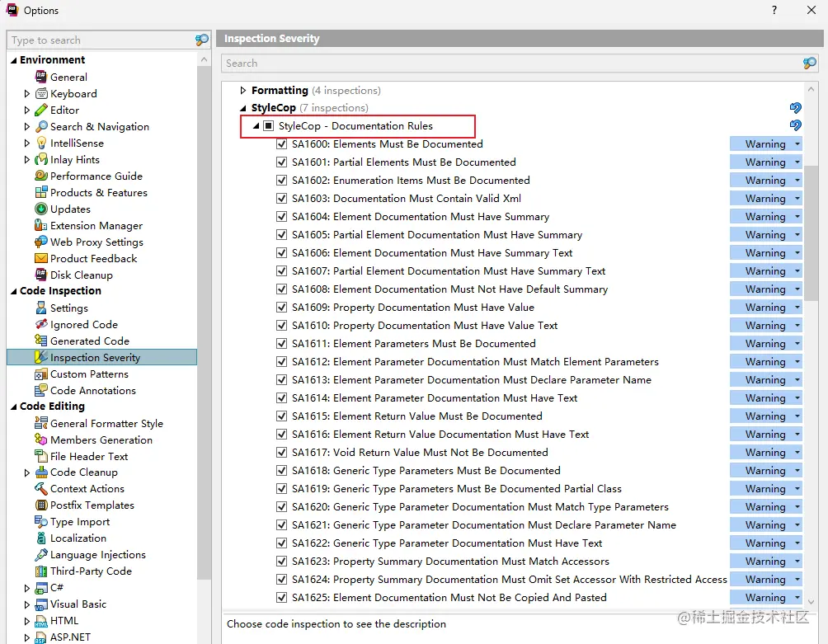Click the Inlay Hints icon
Screen dimensions: 828x644
[x=40, y=159]
